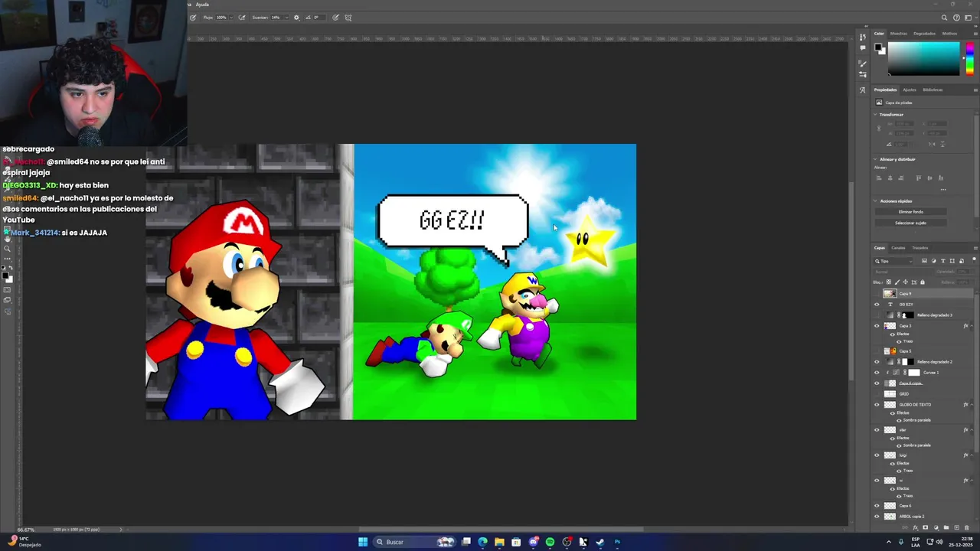The height and width of the screenshot is (551, 980).
Task: Collapse effects of the luigi layer
Action: [973, 455]
